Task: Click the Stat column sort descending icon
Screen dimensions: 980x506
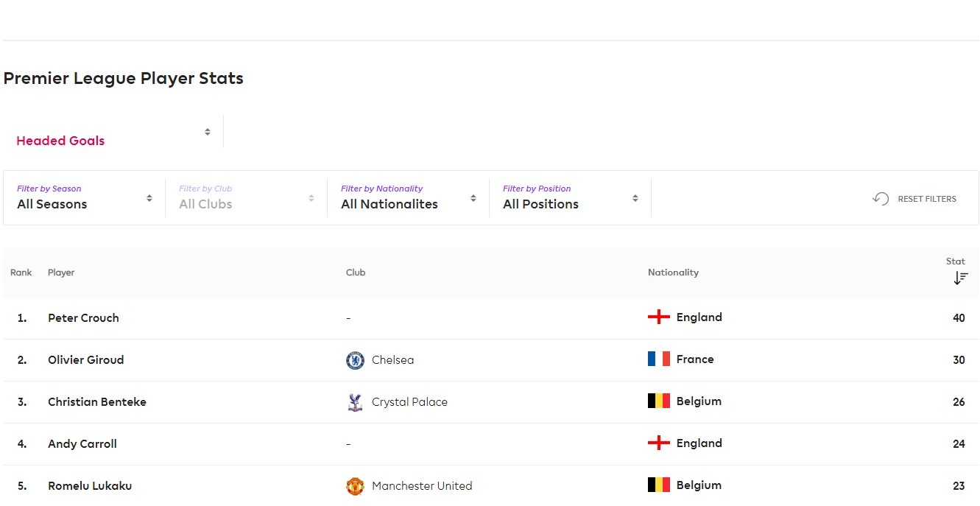Action: click(960, 278)
